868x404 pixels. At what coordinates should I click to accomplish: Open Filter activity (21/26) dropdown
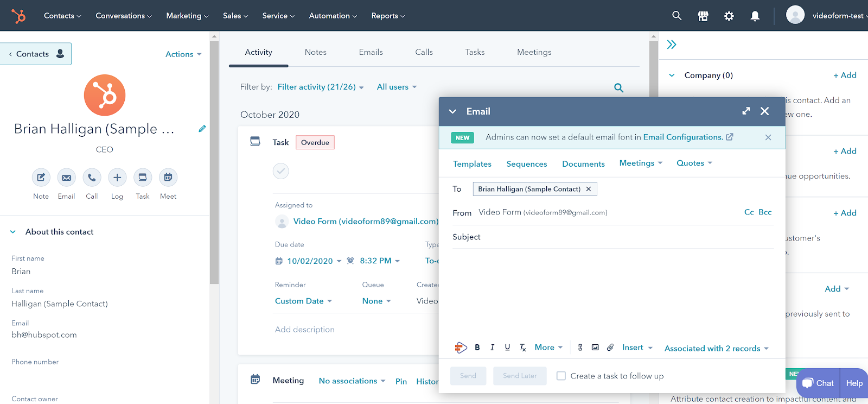pos(320,87)
